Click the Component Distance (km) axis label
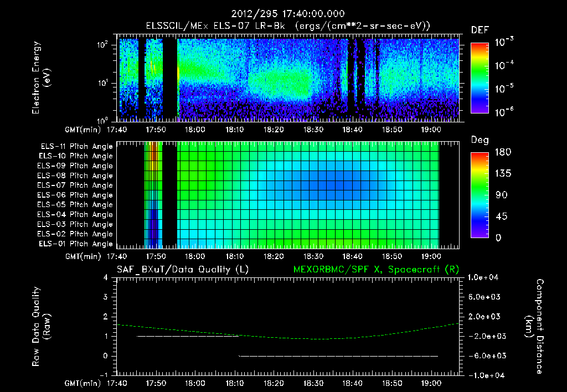This screenshot has width=567, height=392. tap(534, 327)
